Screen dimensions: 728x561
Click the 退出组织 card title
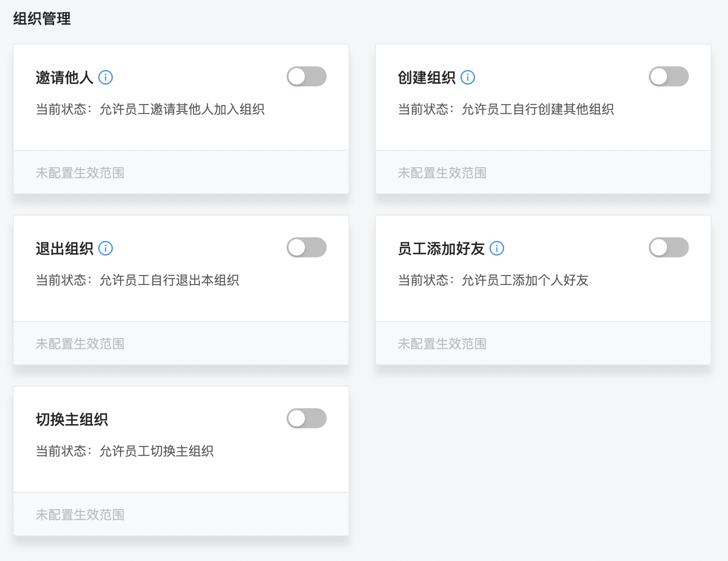click(65, 249)
